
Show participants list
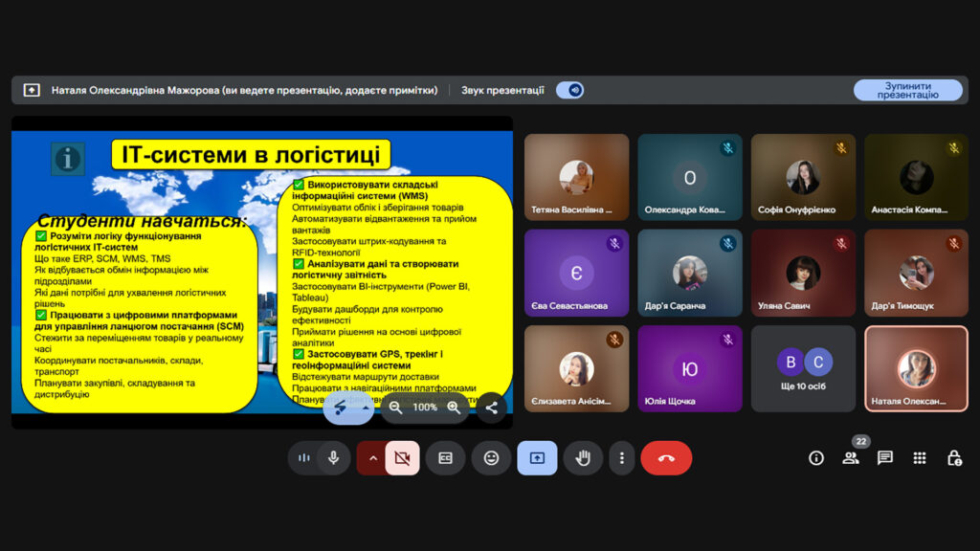(x=851, y=458)
